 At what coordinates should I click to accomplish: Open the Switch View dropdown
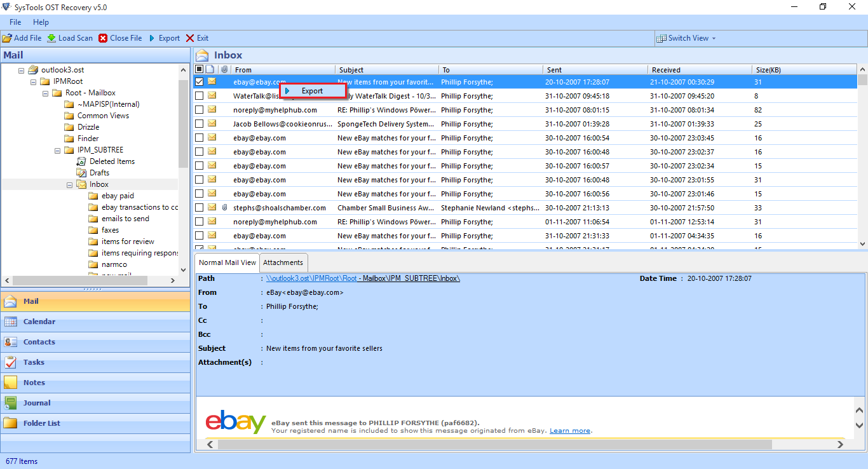(x=686, y=38)
